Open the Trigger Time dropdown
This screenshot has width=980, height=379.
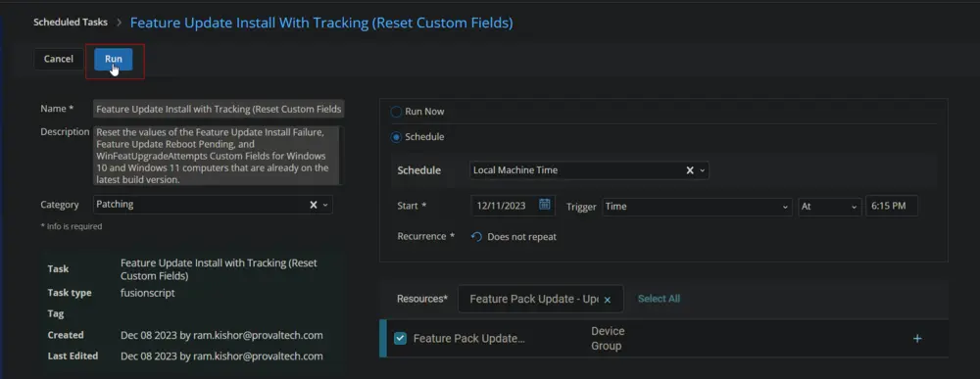pyautogui.click(x=698, y=206)
